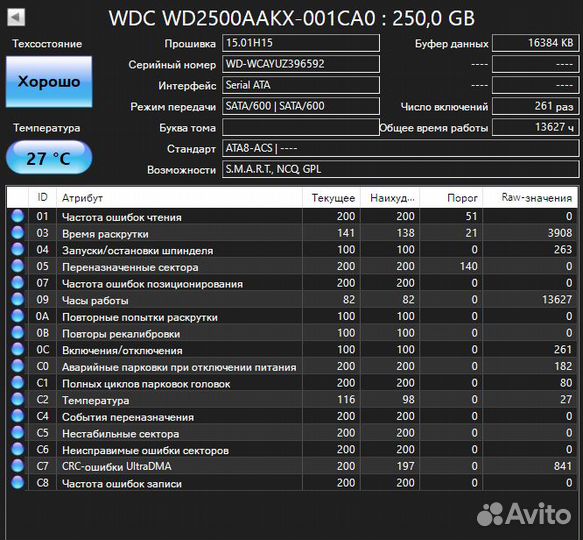
Task: Click the Raw-значения column header
Action: (x=530, y=197)
